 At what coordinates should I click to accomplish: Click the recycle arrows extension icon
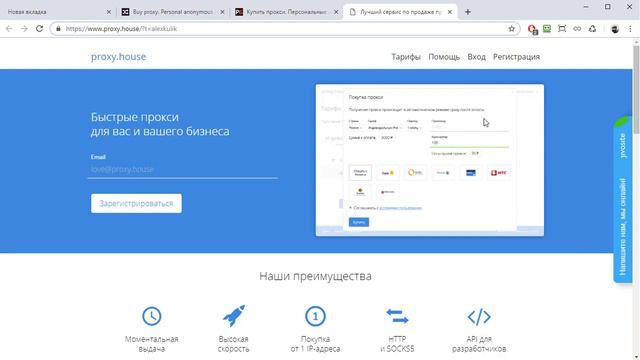(592, 29)
